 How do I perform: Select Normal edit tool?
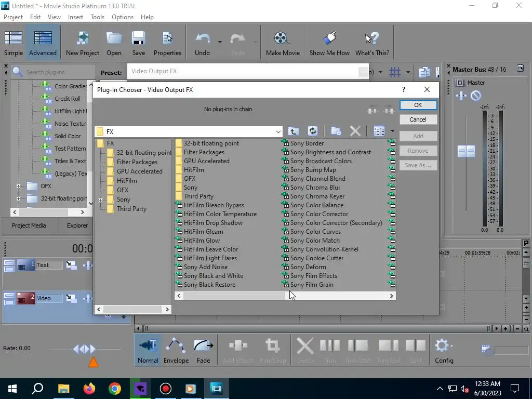(148, 351)
